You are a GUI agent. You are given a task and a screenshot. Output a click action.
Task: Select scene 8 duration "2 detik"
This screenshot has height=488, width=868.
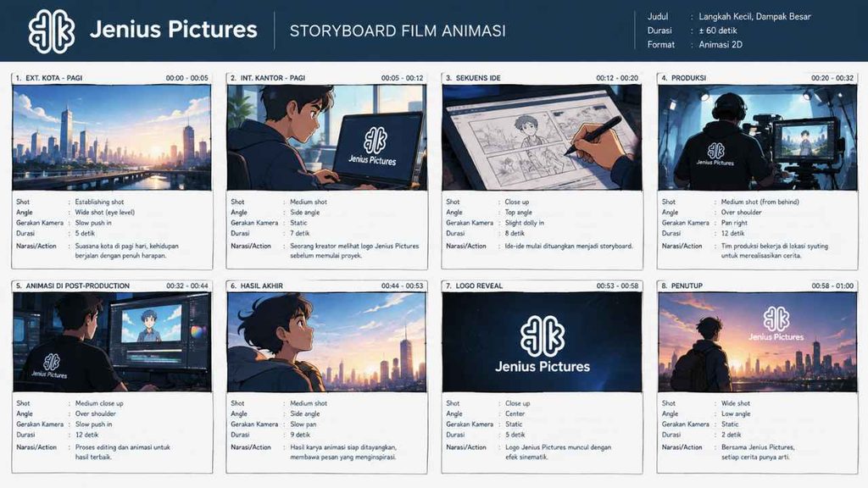point(732,435)
